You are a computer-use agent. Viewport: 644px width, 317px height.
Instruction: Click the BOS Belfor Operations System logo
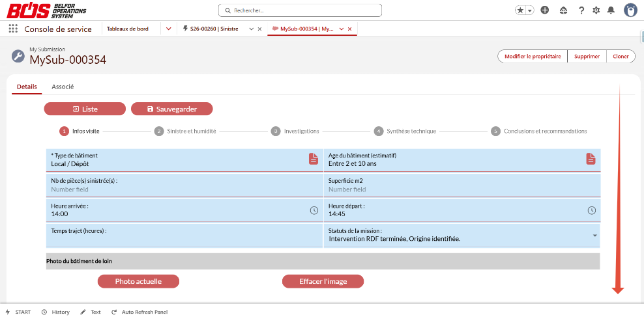tap(46, 10)
